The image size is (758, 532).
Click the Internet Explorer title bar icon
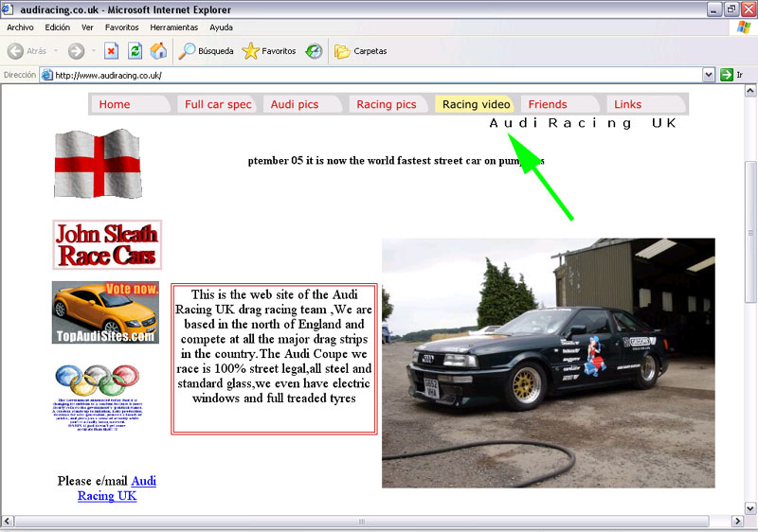click(x=8, y=9)
